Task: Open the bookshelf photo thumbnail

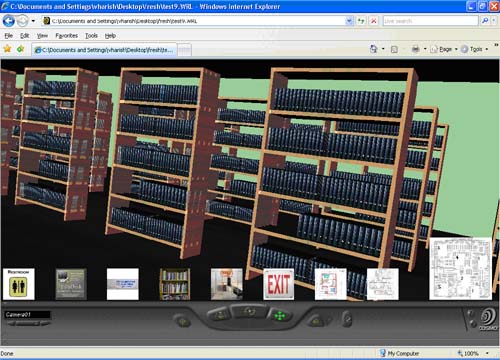Action: (175, 284)
